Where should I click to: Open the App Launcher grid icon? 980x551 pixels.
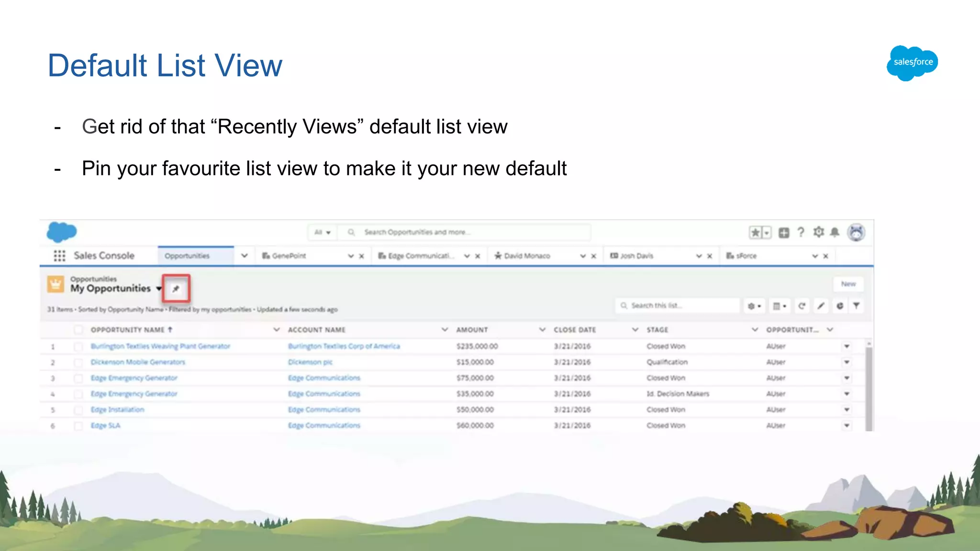click(x=59, y=256)
